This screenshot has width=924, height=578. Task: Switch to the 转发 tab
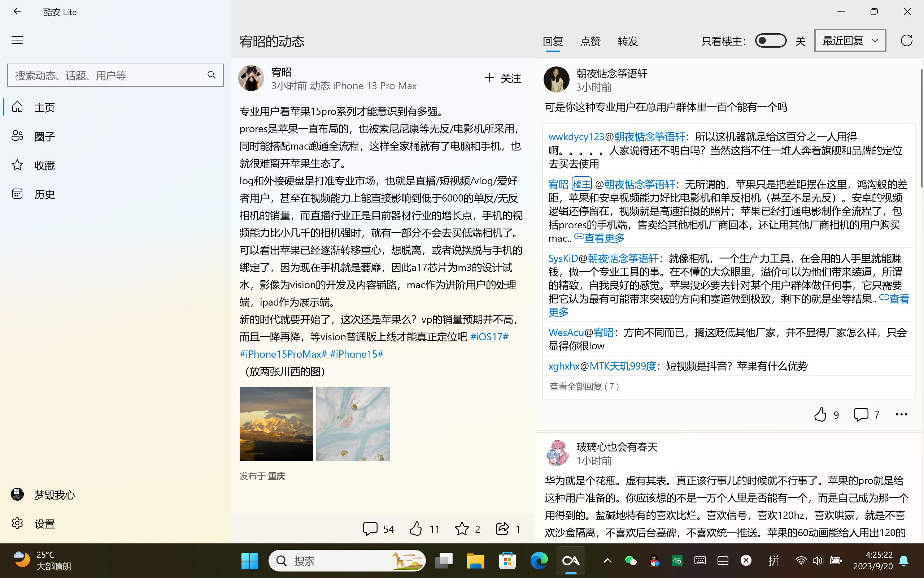pos(627,41)
